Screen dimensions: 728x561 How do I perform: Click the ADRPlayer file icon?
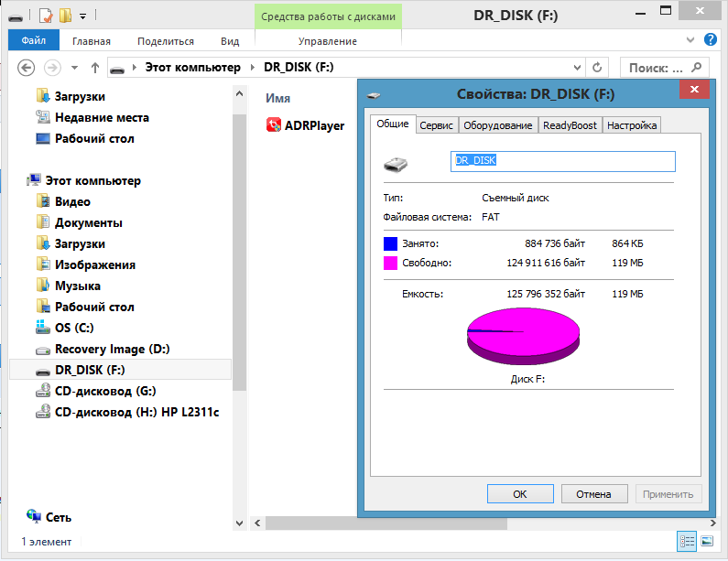(x=274, y=125)
